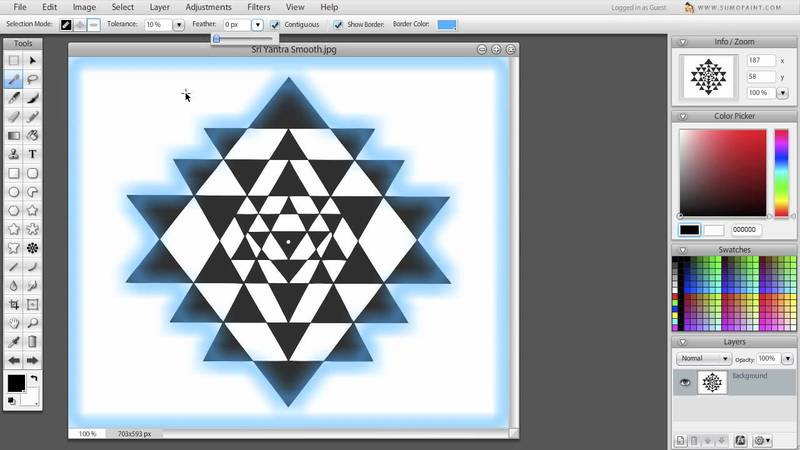This screenshot has height=450, width=800.
Task: Click the Feather slider handle
Action: 216,39
